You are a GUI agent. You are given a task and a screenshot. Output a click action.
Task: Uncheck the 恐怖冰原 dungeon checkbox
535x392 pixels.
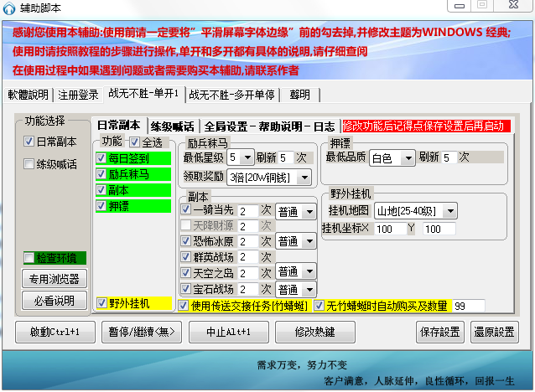pos(185,241)
